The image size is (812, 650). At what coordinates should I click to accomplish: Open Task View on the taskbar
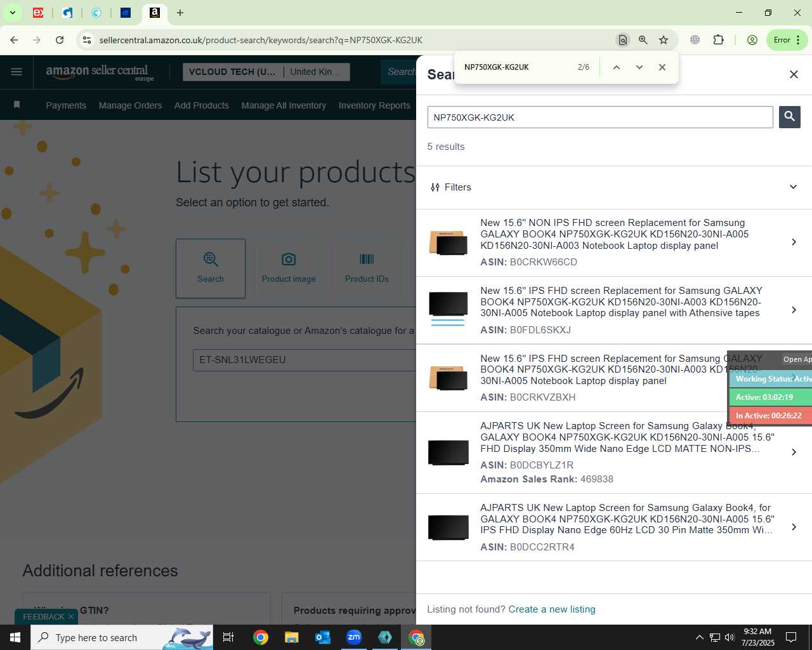(228, 637)
